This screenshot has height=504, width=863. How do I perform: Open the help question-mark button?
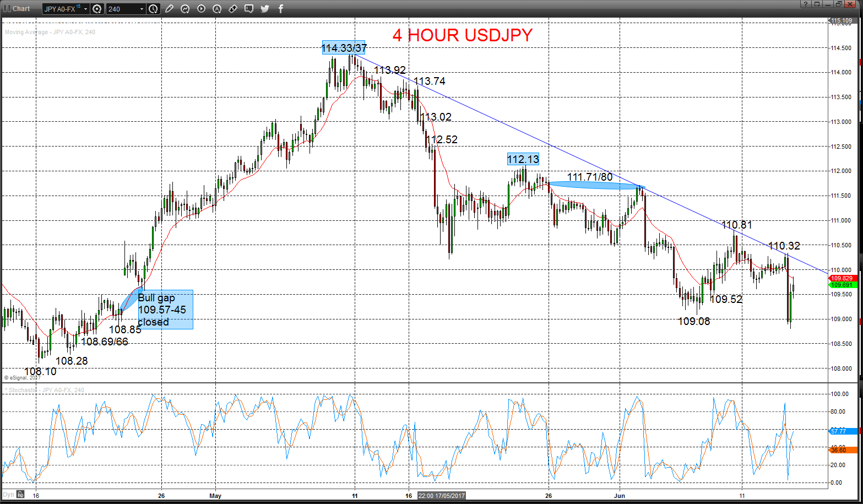pyautogui.click(x=805, y=4)
